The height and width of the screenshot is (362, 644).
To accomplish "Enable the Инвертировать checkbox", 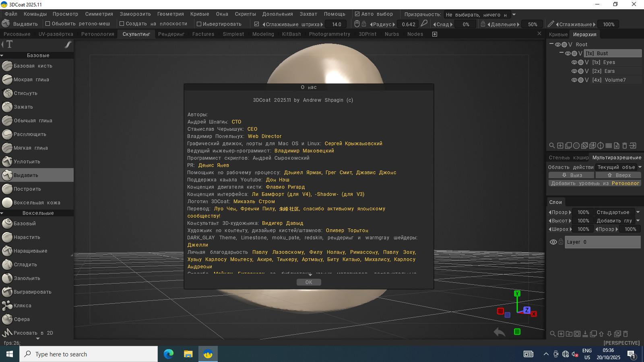I will [x=199, y=24].
